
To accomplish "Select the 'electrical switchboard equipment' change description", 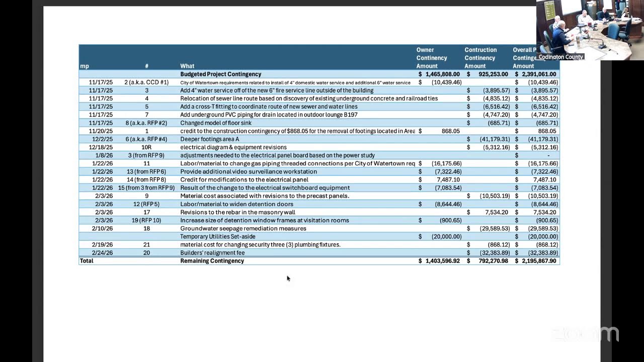I will tap(265, 188).
